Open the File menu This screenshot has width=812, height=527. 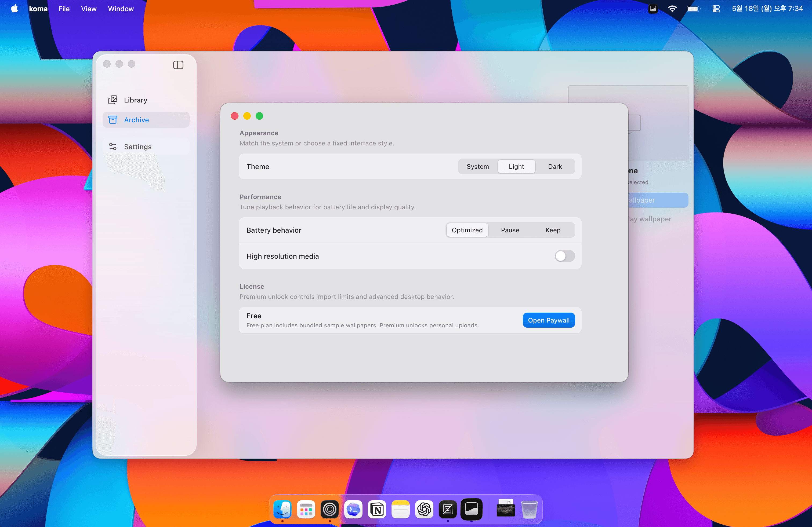coord(64,9)
